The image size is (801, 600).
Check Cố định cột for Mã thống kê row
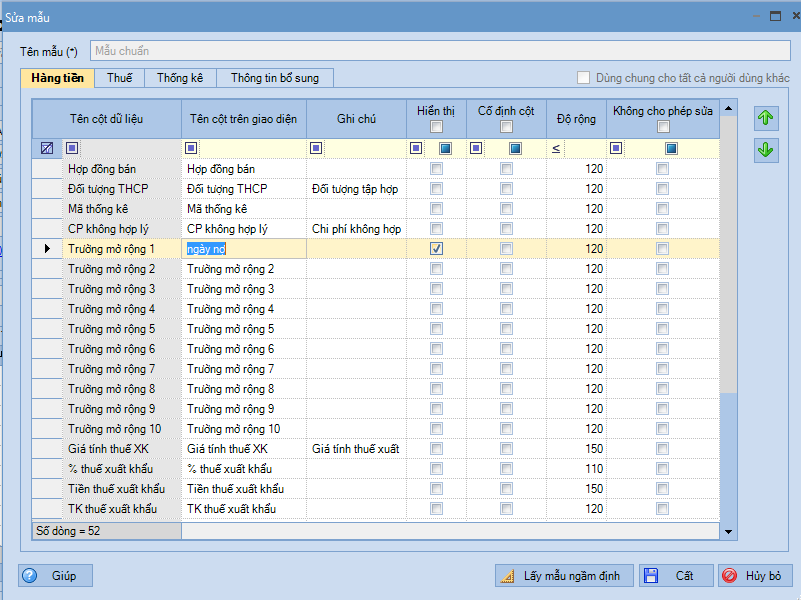click(x=506, y=209)
